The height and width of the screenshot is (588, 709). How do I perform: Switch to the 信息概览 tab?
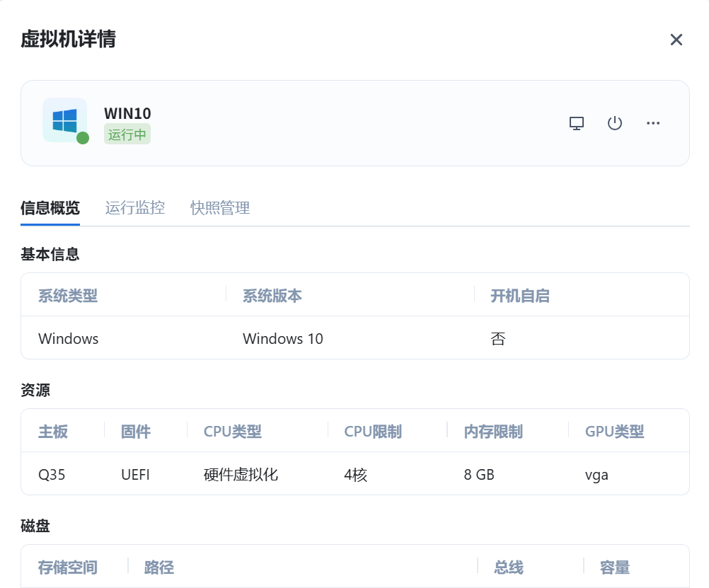[50, 208]
